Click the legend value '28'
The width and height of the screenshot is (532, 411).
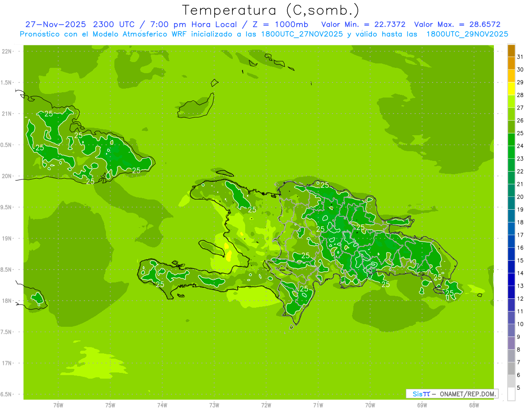(520, 95)
